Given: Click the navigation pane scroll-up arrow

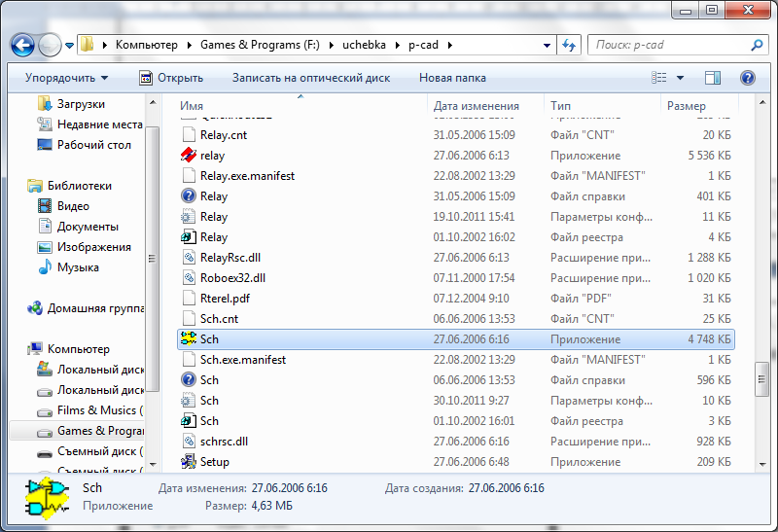Looking at the screenshot, I should (x=153, y=103).
